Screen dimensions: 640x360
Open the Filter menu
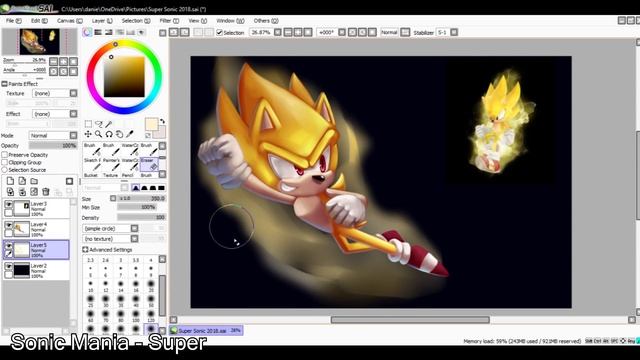[x=169, y=21]
